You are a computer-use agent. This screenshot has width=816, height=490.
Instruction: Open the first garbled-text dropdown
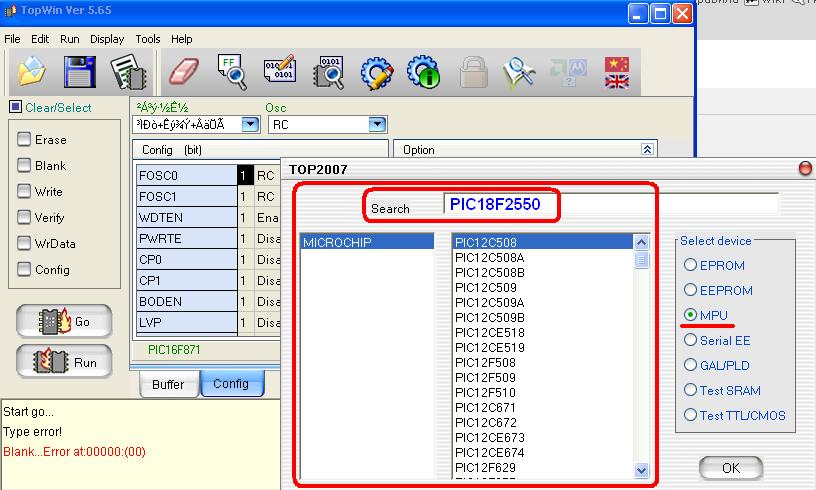(x=250, y=124)
